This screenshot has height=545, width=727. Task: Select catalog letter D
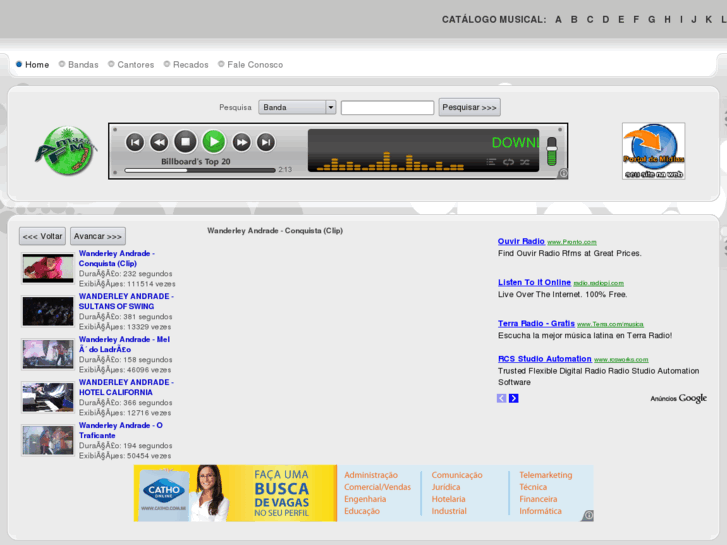pos(606,19)
